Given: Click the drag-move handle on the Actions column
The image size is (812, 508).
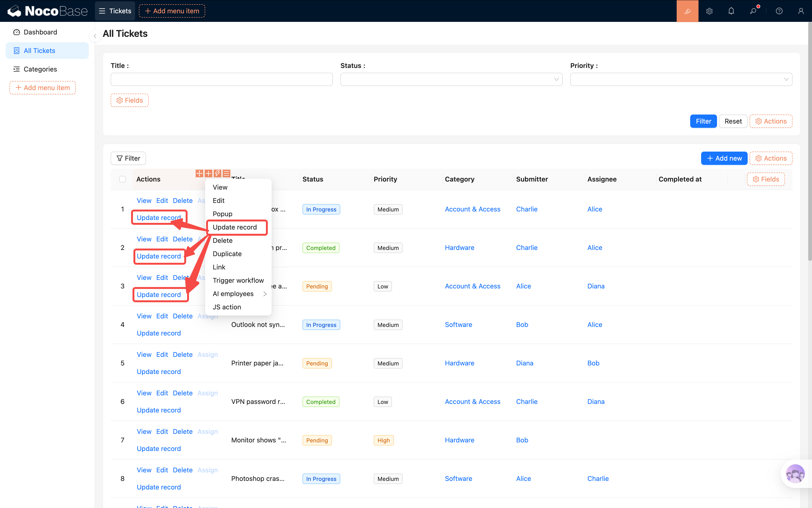Looking at the screenshot, I should (199, 173).
